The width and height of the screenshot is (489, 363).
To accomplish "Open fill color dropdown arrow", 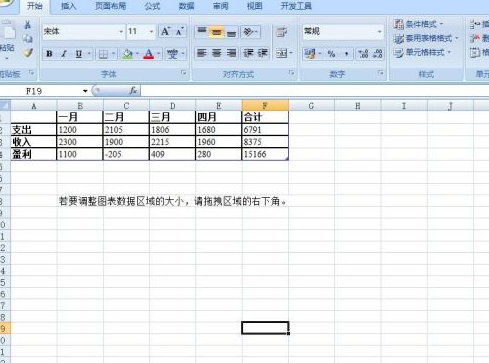I will pos(137,54).
